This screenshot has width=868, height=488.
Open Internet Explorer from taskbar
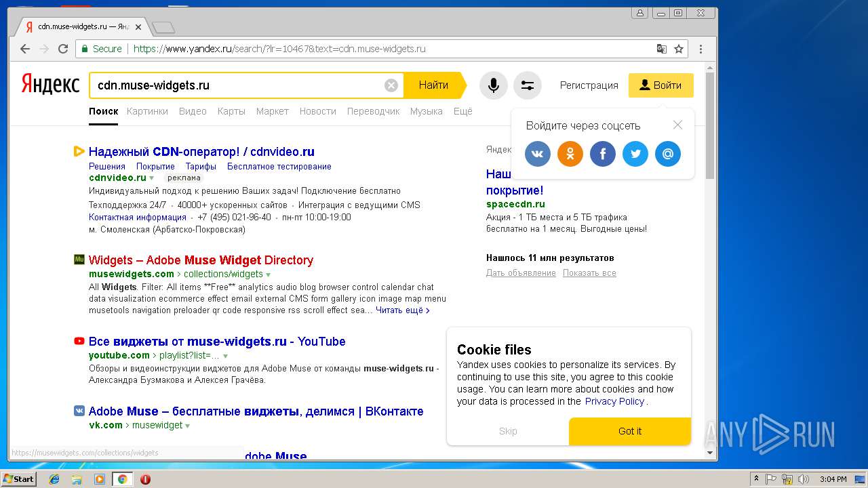point(54,479)
